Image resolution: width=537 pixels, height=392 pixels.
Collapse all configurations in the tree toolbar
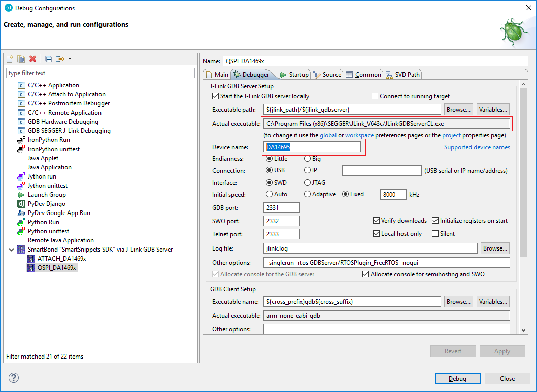pos(49,59)
